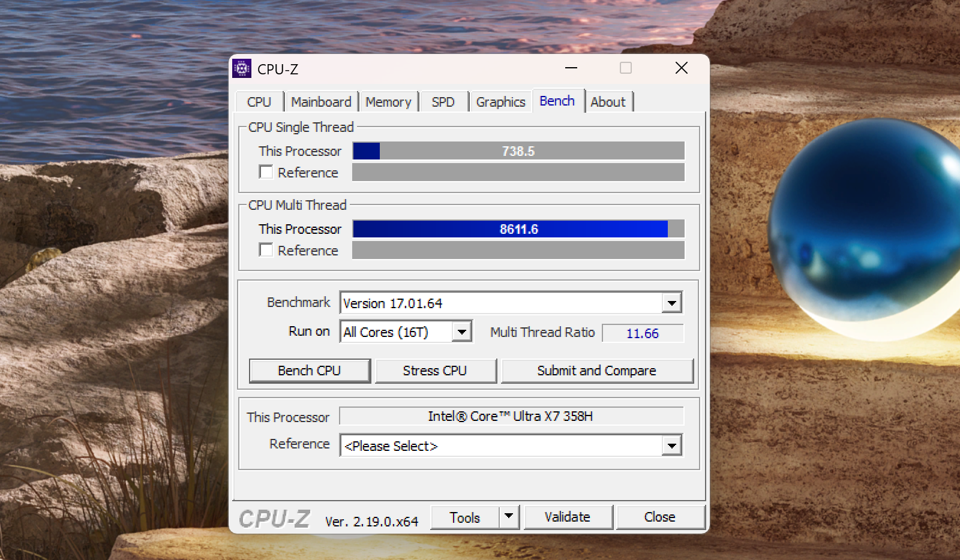
Task: Click the CPU Single Thread group label
Action: [301, 127]
